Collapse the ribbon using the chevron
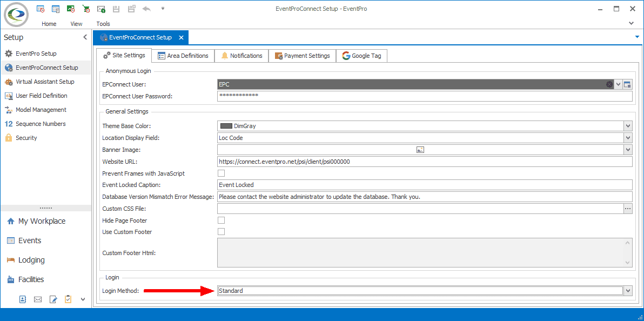This screenshot has width=644, height=321. click(x=631, y=24)
